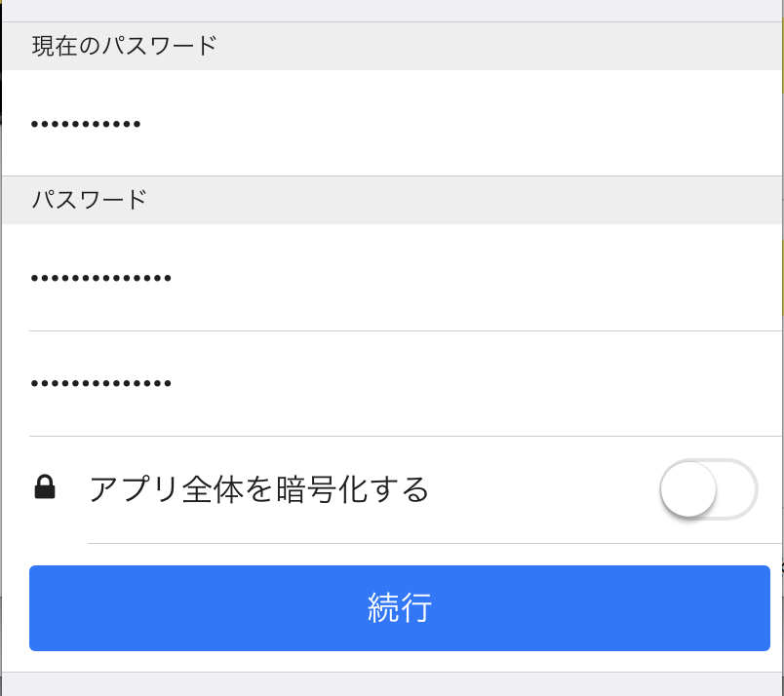The height and width of the screenshot is (696, 784).
Task: Click the encryption row between the label and switch
Action: (545, 489)
